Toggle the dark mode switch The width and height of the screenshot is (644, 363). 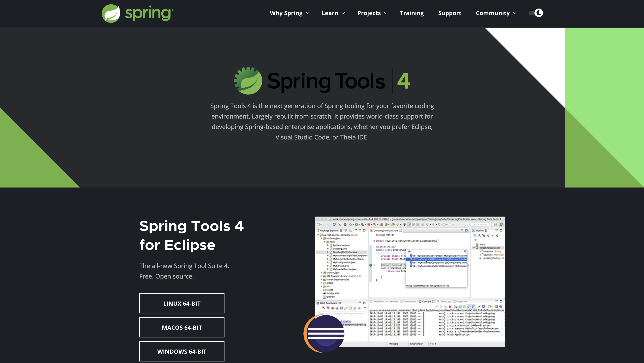tap(535, 13)
